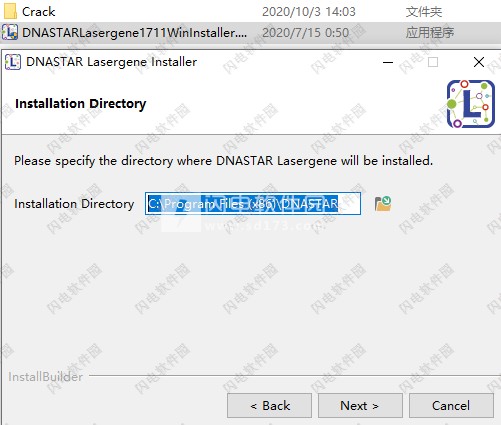Close the DNASTAR Lasergene Installer window
The width and height of the screenshot is (501, 425).
[479, 62]
